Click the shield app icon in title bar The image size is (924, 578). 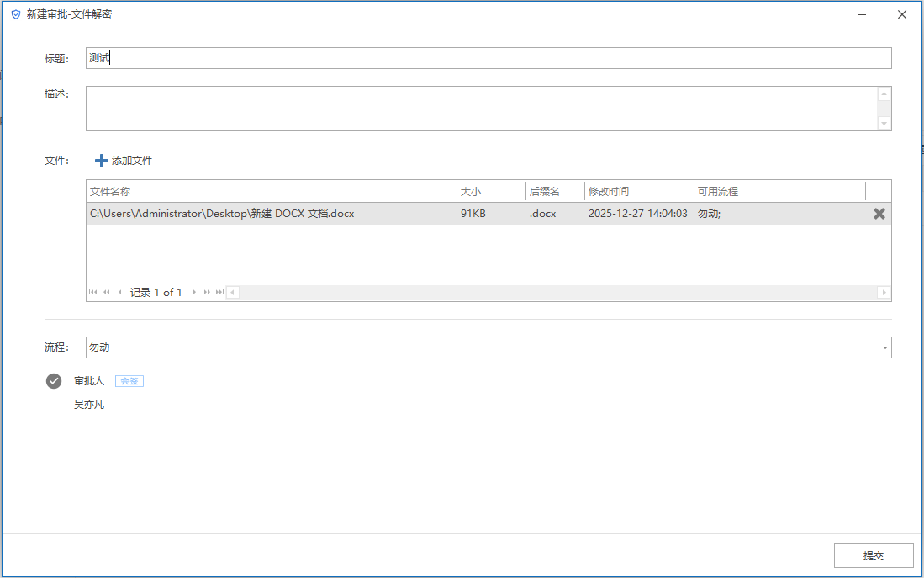click(x=15, y=14)
